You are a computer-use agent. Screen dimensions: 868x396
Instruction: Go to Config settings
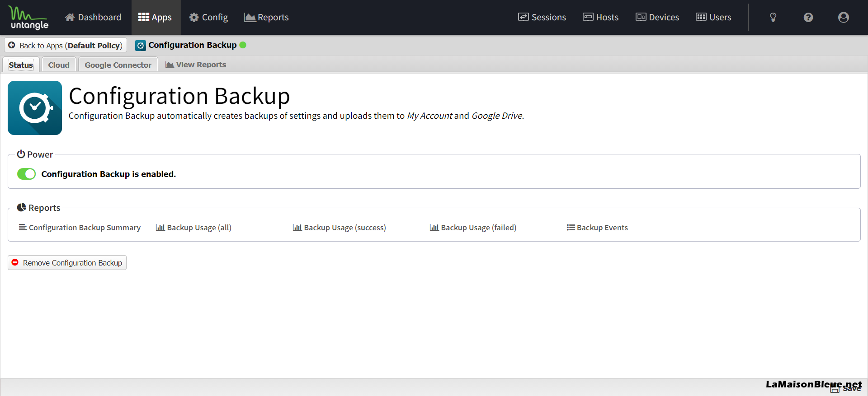[x=208, y=17]
